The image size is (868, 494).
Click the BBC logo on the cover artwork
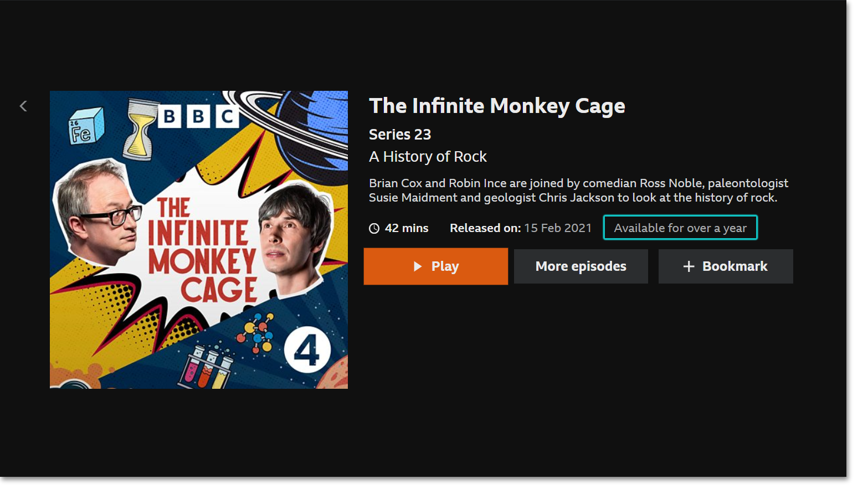click(x=197, y=117)
